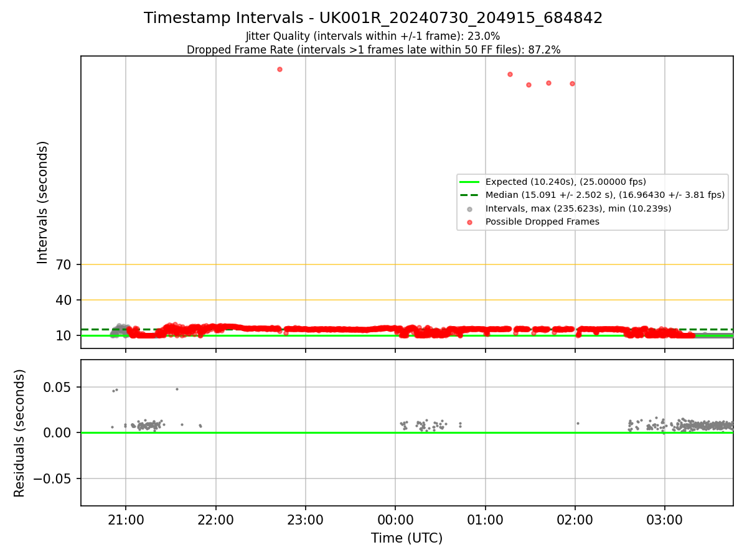Click the first red outlier point after 01:00
The width and height of the screenshot is (747, 560).
510,74
